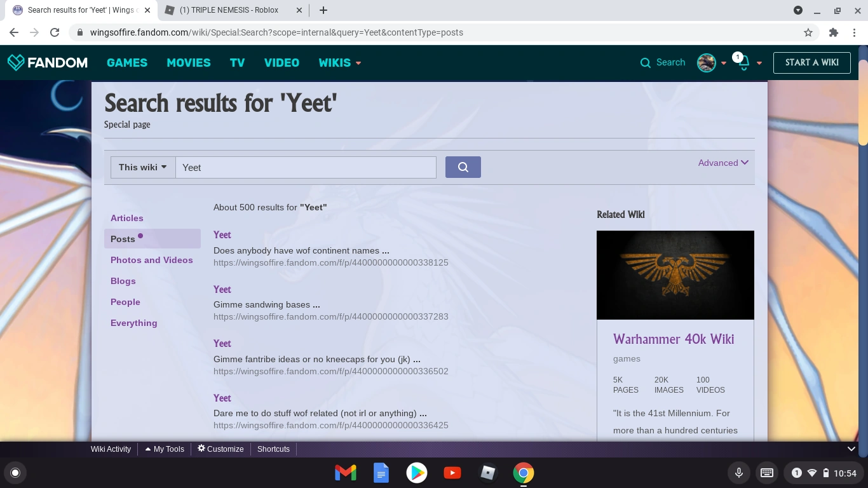
Task: Visit the Warhammer 40k Wiki link
Action: coord(673,339)
